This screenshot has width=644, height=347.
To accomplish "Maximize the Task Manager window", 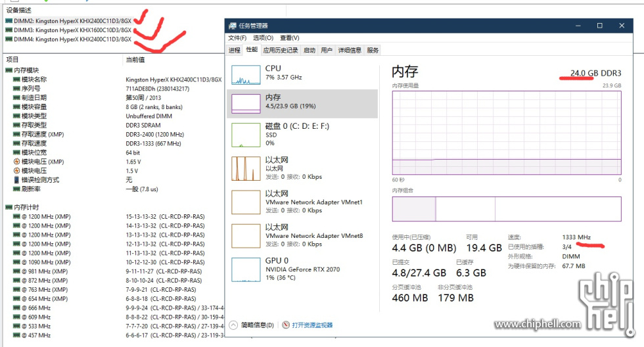I will (599, 26).
